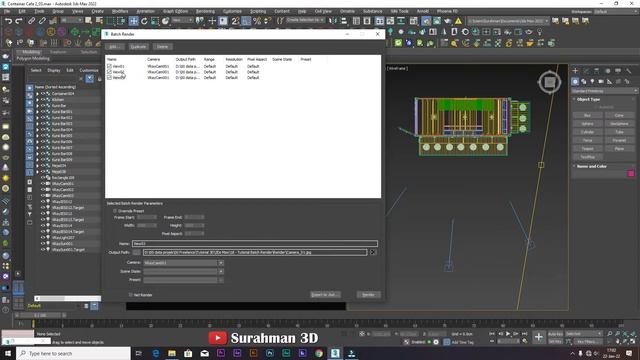Enable the Override Preset checkbox
The image size is (640, 360).
pyautogui.click(x=115, y=211)
